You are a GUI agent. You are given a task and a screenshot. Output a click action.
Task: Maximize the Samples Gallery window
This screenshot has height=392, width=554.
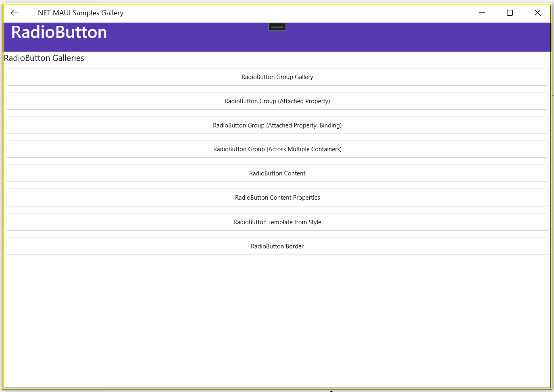(510, 13)
